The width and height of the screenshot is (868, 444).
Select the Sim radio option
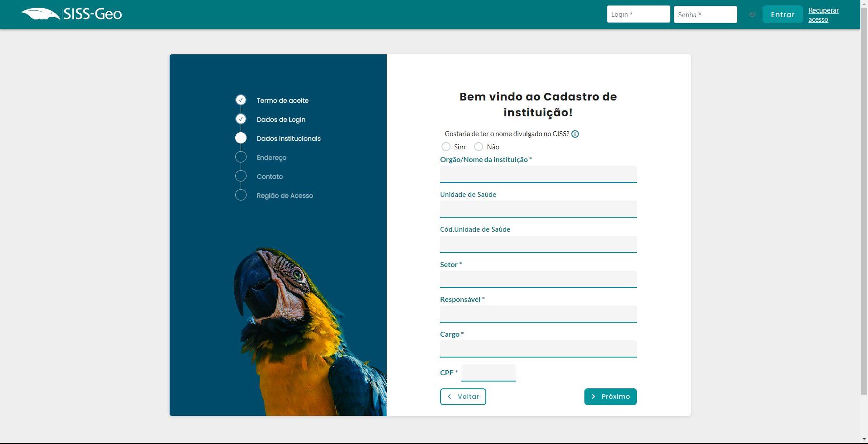tap(446, 147)
